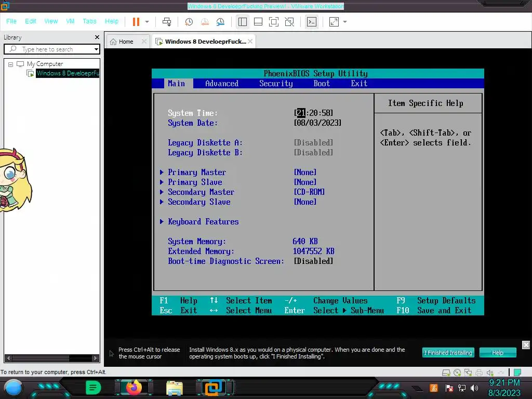Screen dimensions: 532x399
Task: Open the View menu
Action: click(51, 21)
